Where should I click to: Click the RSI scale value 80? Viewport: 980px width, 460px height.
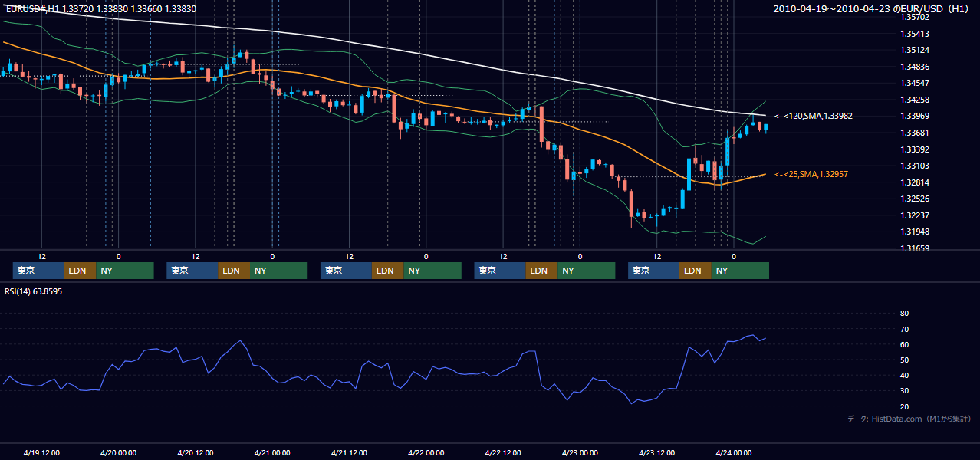click(904, 314)
